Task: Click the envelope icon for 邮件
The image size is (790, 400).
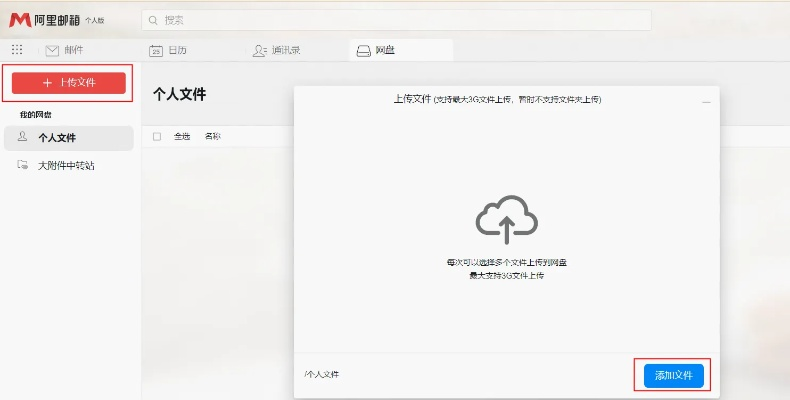Action: click(52, 50)
